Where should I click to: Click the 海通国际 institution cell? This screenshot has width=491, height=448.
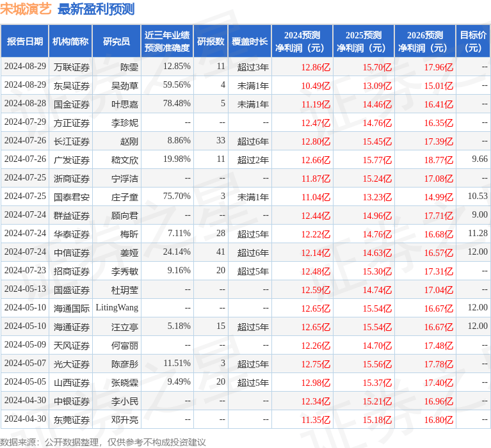pyautogui.click(x=72, y=308)
